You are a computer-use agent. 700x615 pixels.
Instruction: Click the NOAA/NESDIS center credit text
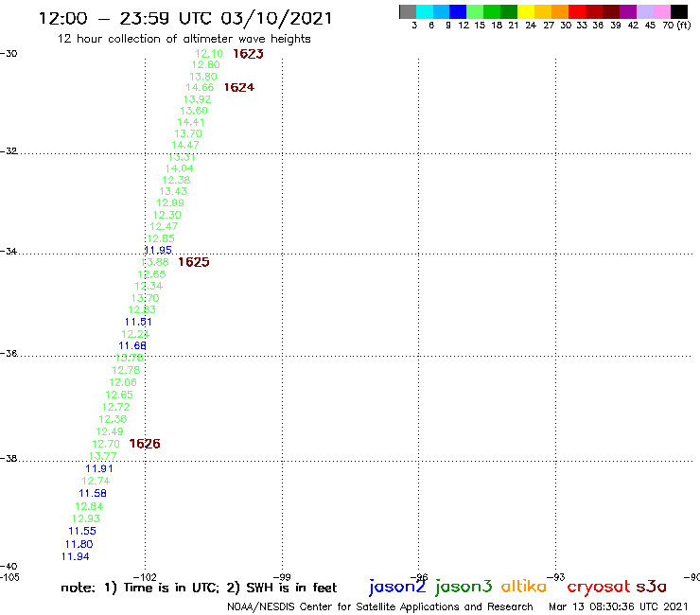[x=380, y=607]
